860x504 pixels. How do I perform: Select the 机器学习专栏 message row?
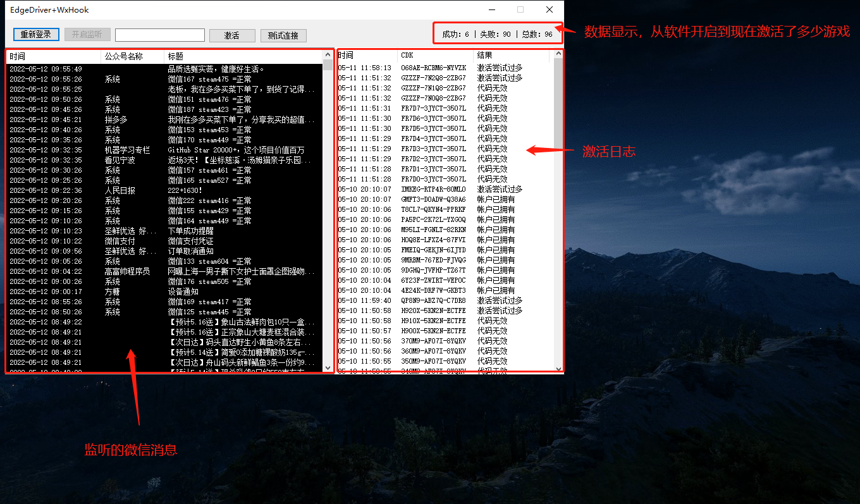164,150
